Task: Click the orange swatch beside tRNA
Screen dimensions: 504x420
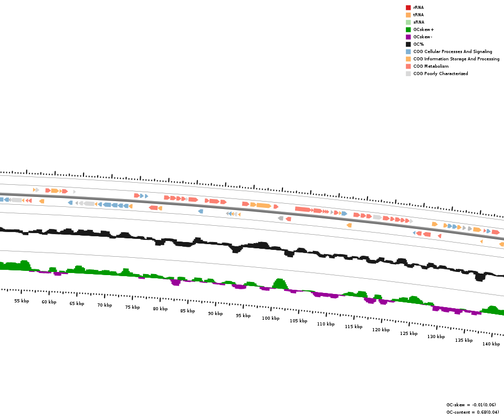Action: [x=408, y=15]
